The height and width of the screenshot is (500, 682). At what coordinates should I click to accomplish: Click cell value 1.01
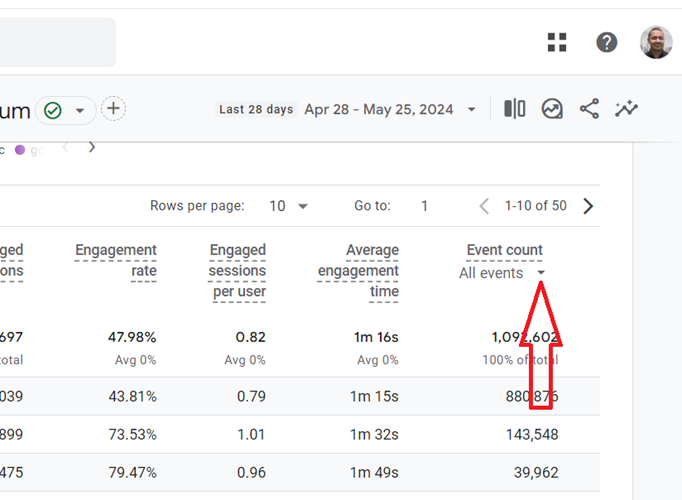(x=251, y=434)
